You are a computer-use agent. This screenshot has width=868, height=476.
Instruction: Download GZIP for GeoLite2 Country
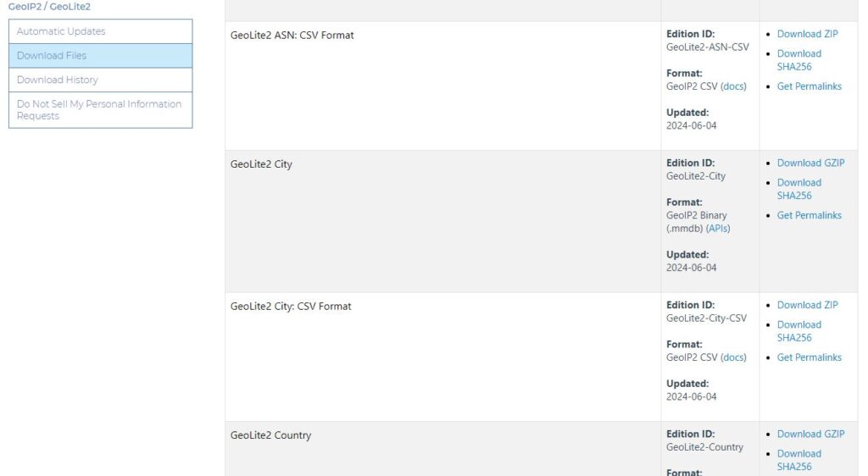(x=810, y=434)
